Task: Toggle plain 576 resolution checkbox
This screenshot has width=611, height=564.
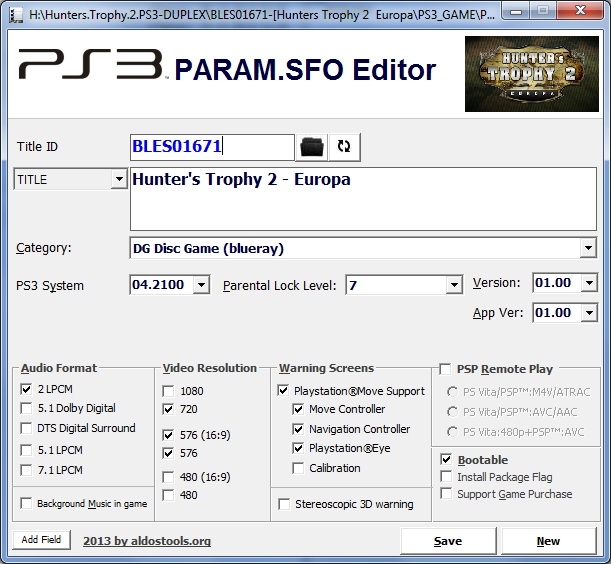Action: coord(168,453)
